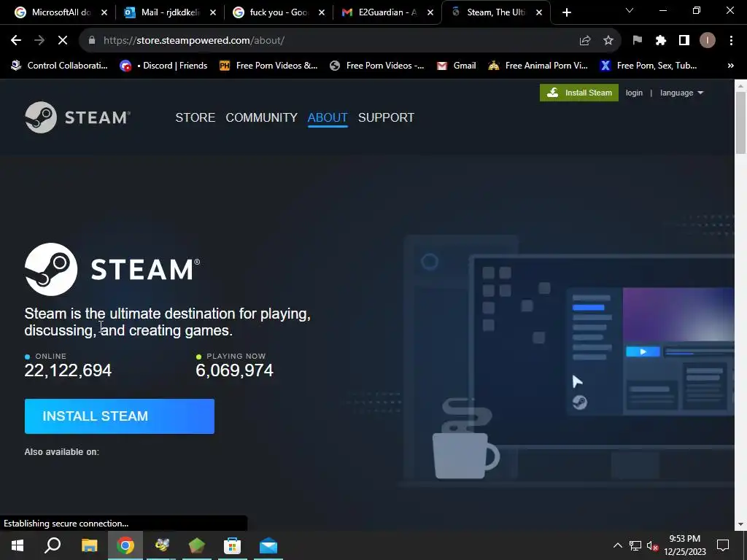Screen dimensions: 747x560
Task: Open the tab search chevron
Action: pyautogui.click(x=630, y=10)
